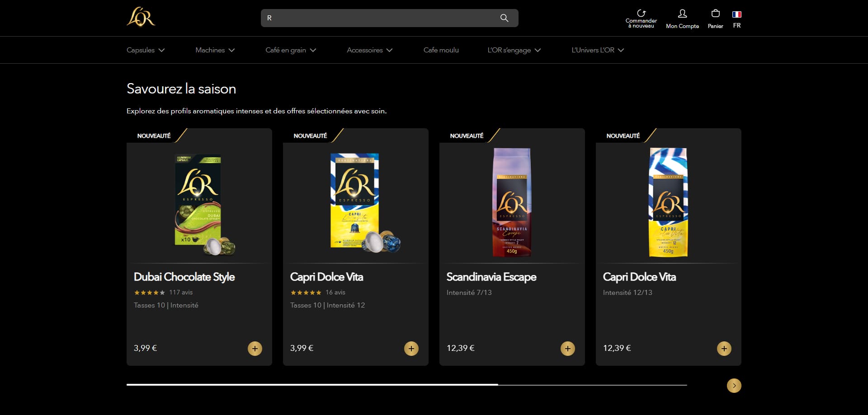This screenshot has height=415, width=868.
Task: Click the 16 avis reviews link
Action: pos(335,293)
